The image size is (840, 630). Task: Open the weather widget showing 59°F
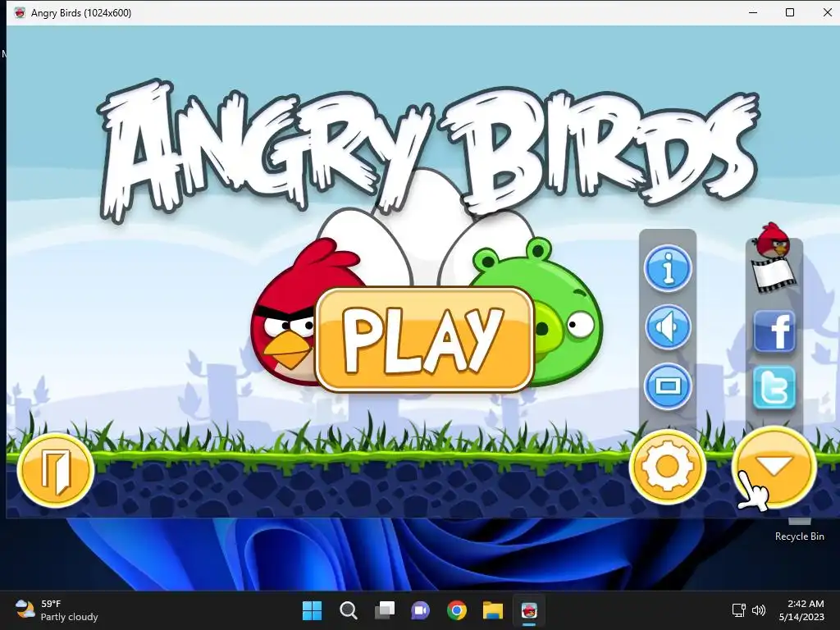(x=57, y=610)
